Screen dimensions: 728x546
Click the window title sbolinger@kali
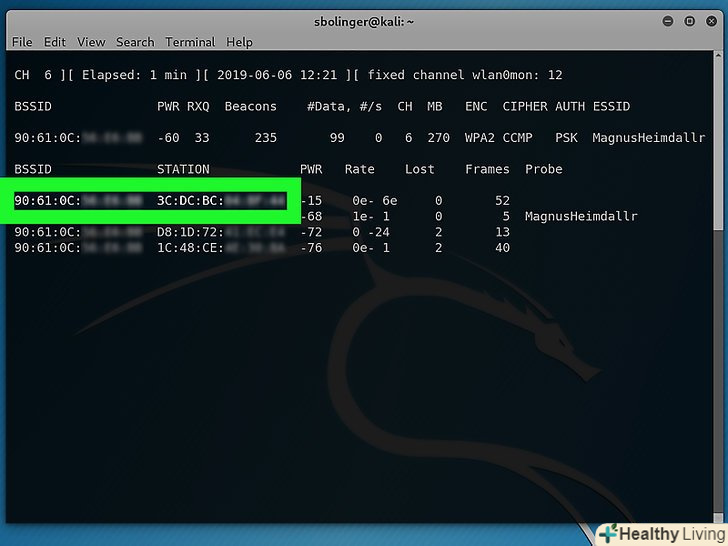(x=364, y=22)
